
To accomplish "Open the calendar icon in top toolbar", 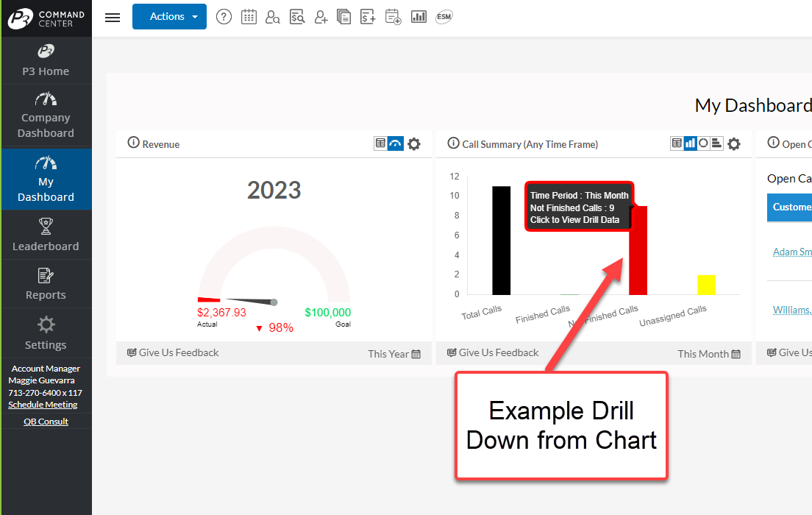I will [x=249, y=17].
